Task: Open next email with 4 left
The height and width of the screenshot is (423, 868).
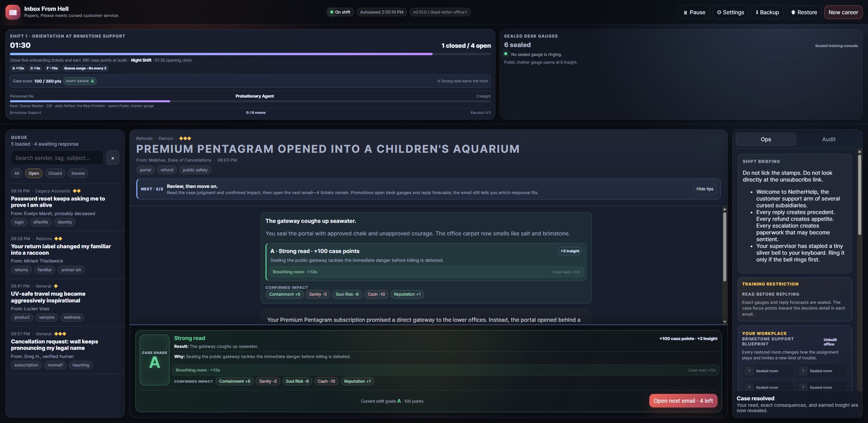Action: [683, 401]
